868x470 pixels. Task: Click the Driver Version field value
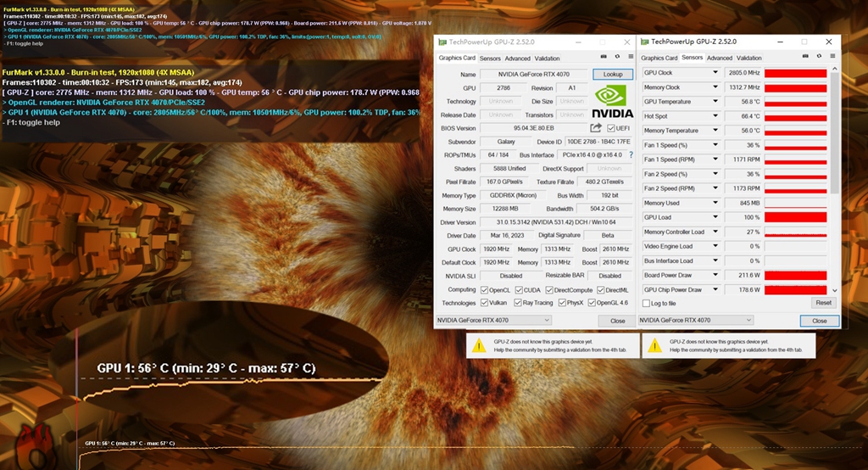coord(556,222)
